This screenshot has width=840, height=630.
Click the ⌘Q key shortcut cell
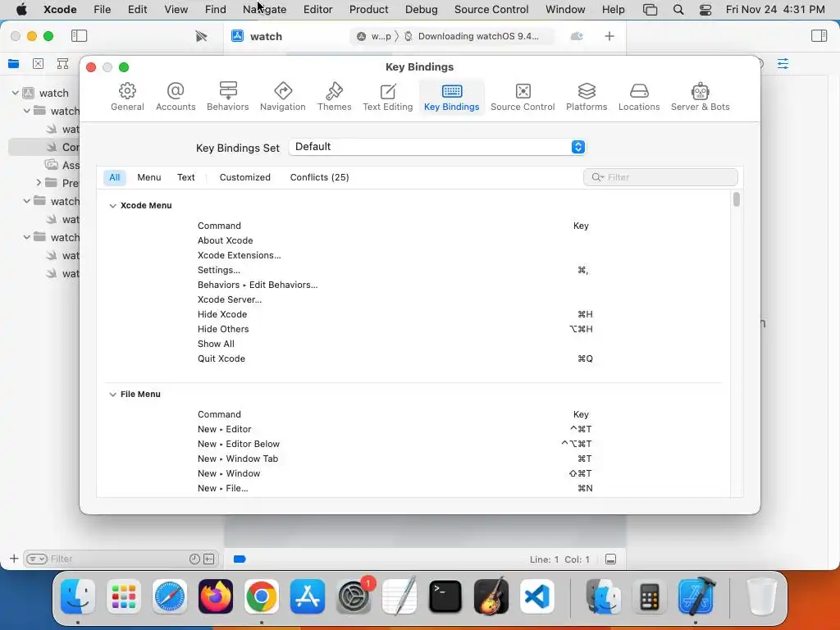(585, 358)
